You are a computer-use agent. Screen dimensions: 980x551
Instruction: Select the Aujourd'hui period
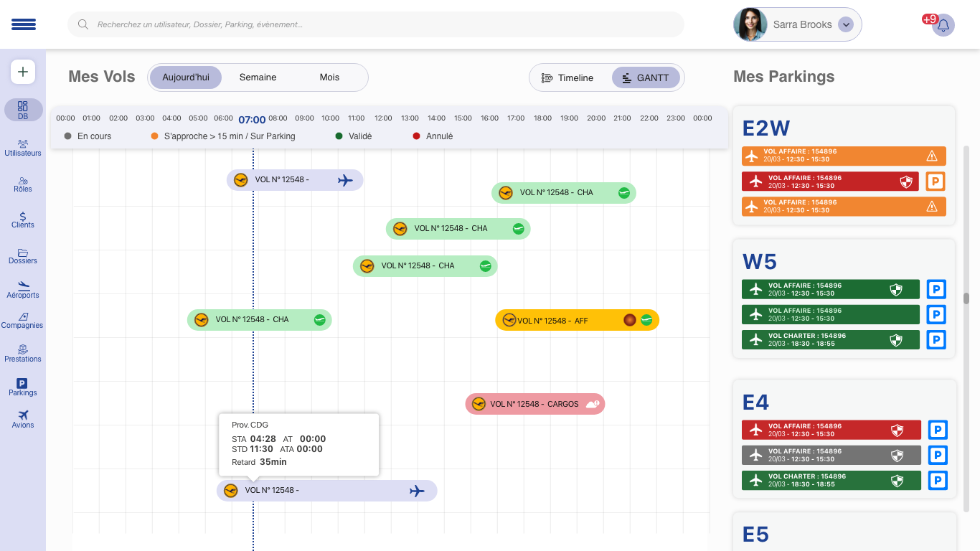(x=186, y=77)
